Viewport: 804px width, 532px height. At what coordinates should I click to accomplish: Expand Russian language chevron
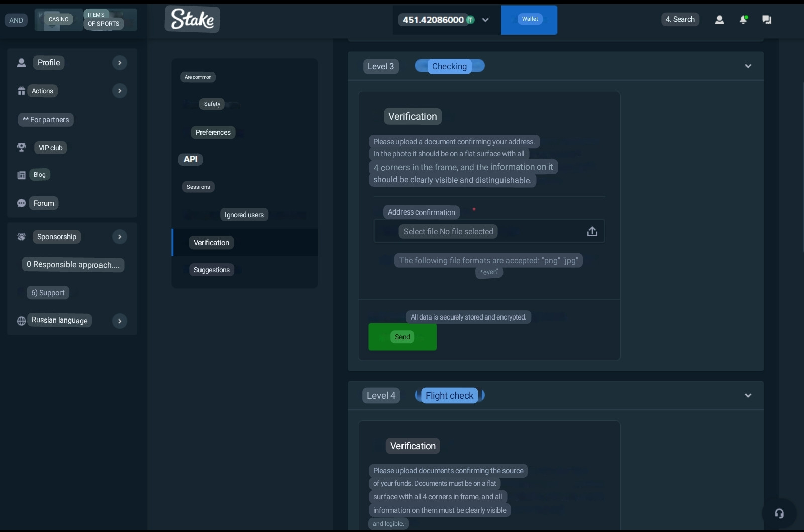[x=120, y=321]
